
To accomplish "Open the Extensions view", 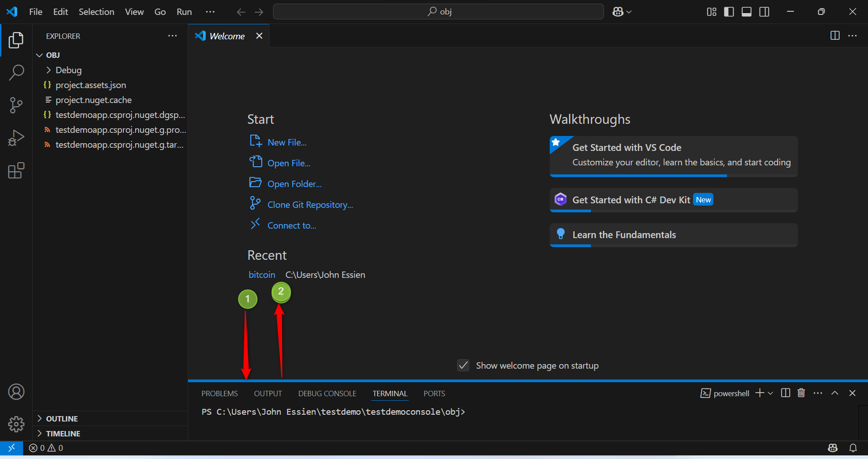I will tap(16, 170).
